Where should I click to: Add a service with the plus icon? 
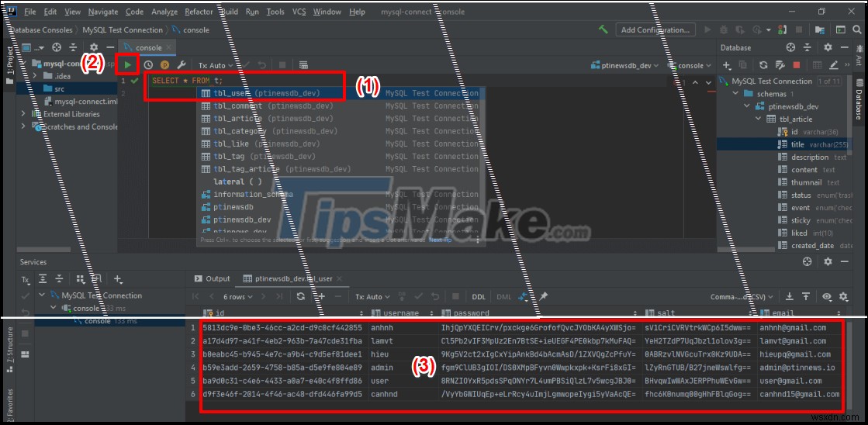117,279
